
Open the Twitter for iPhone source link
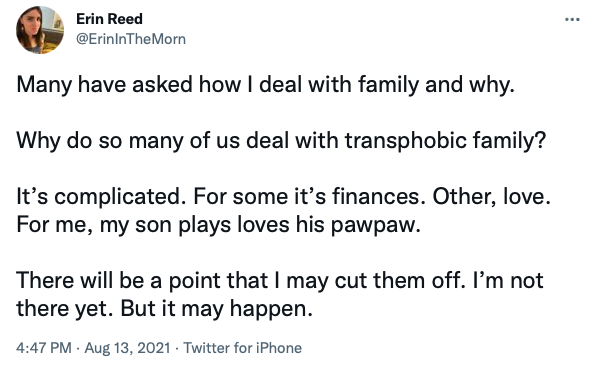pyautogui.click(x=242, y=348)
